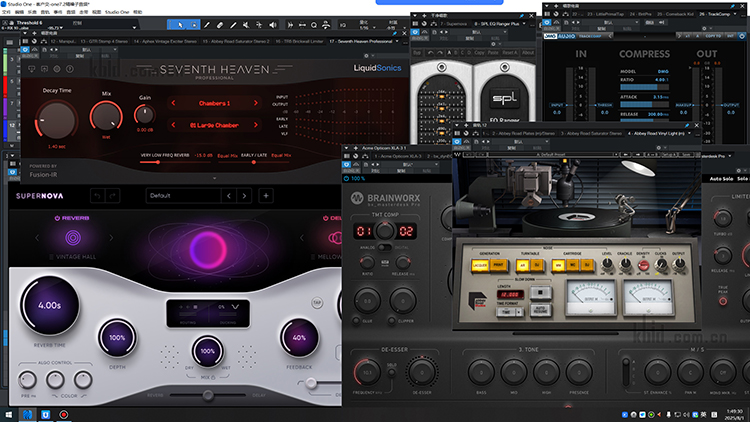Toggle the Reverb power switch in Supernova
The width and height of the screenshot is (750, 422).
[59, 217]
